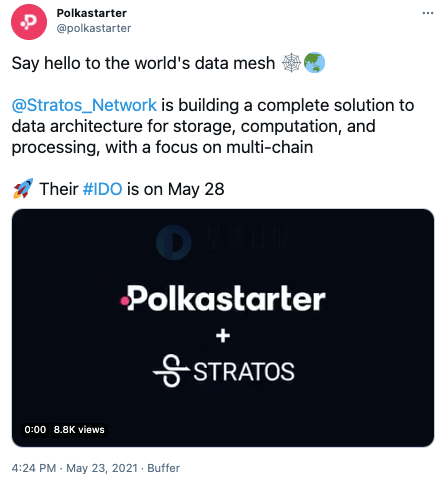
Task: Click the Buffer source link
Action: click(x=163, y=468)
